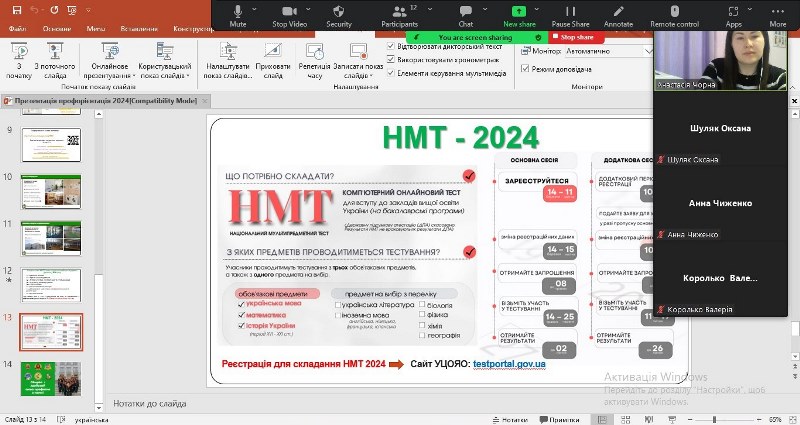This screenshot has height=425, width=800.
Task: Open the Конструктор ribbon tab
Action: click(193, 29)
